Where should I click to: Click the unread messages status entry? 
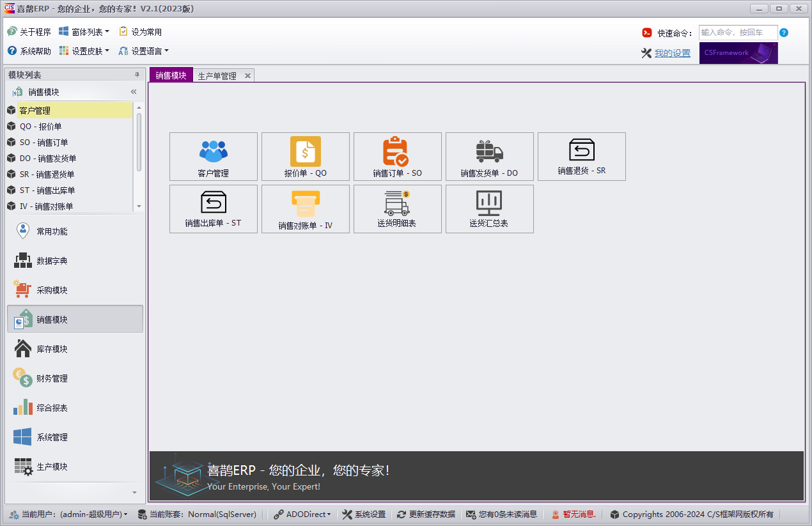pos(501,514)
